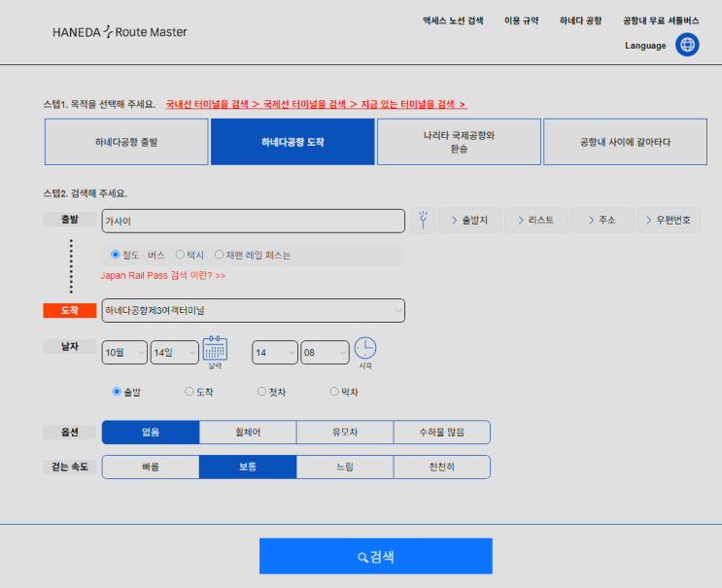Open 공항내 무료 셔틀버스 menu item
Viewport: 722px width, 588px height.
click(661, 20)
